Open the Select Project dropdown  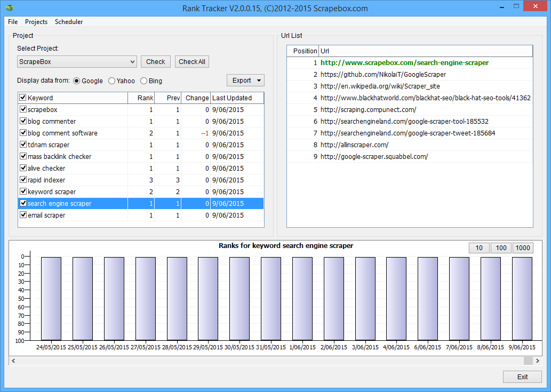coord(77,62)
